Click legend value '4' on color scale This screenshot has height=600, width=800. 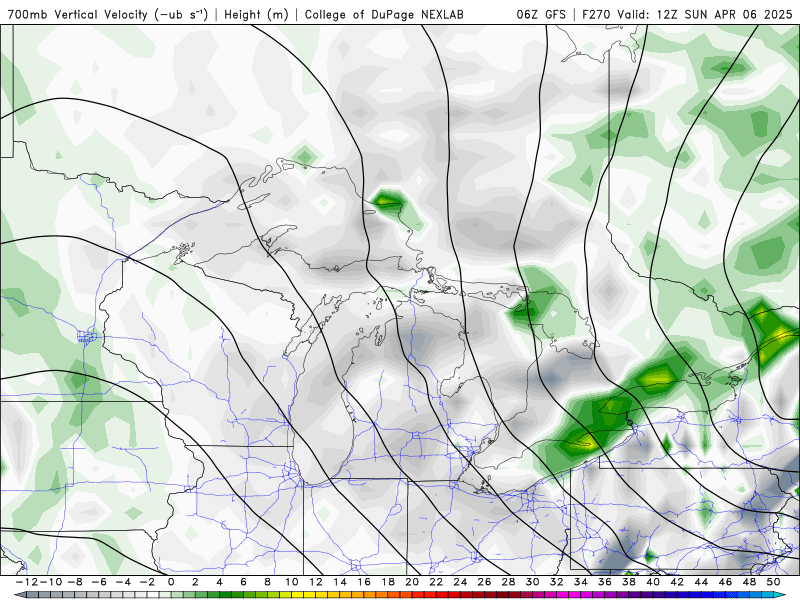219,582
